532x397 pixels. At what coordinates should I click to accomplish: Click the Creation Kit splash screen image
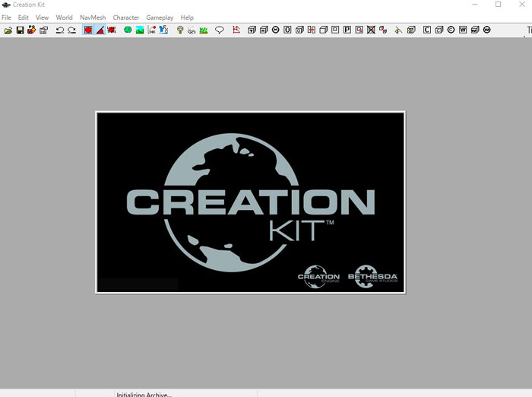(250, 202)
